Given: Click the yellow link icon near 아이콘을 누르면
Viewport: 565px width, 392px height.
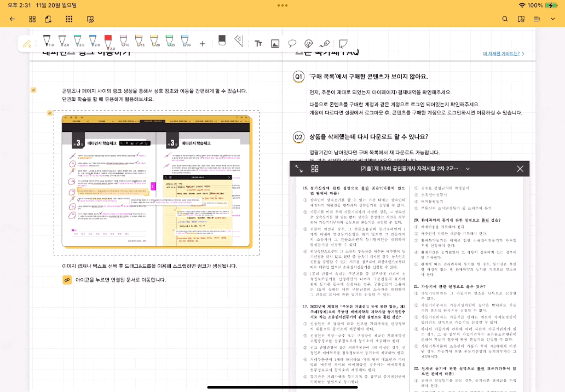Looking at the screenshot, I should tap(67, 280).
